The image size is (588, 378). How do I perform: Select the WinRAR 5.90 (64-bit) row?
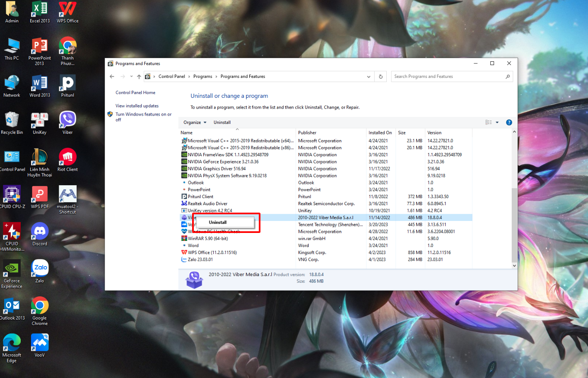click(x=326, y=238)
